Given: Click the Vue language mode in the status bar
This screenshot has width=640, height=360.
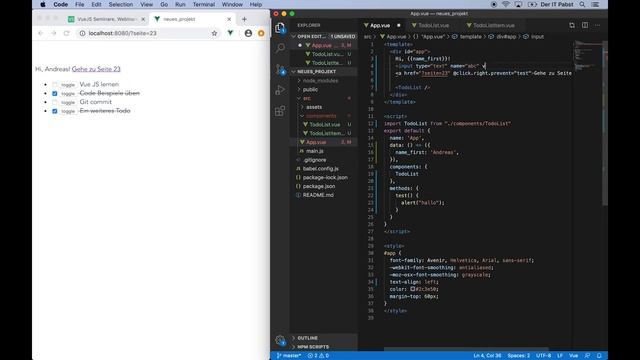Looking at the screenshot, I should (x=573, y=356).
